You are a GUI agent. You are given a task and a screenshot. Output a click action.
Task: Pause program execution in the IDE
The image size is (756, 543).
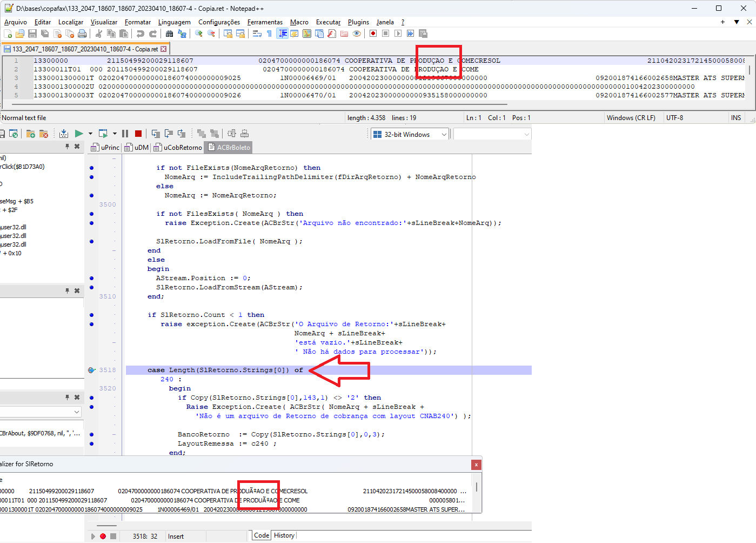coord(125,134)
